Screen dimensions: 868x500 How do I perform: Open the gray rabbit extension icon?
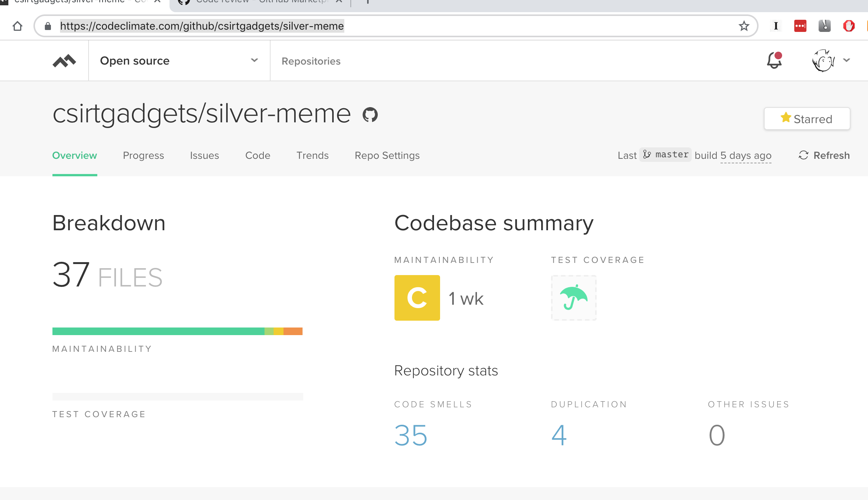point(824,26)
